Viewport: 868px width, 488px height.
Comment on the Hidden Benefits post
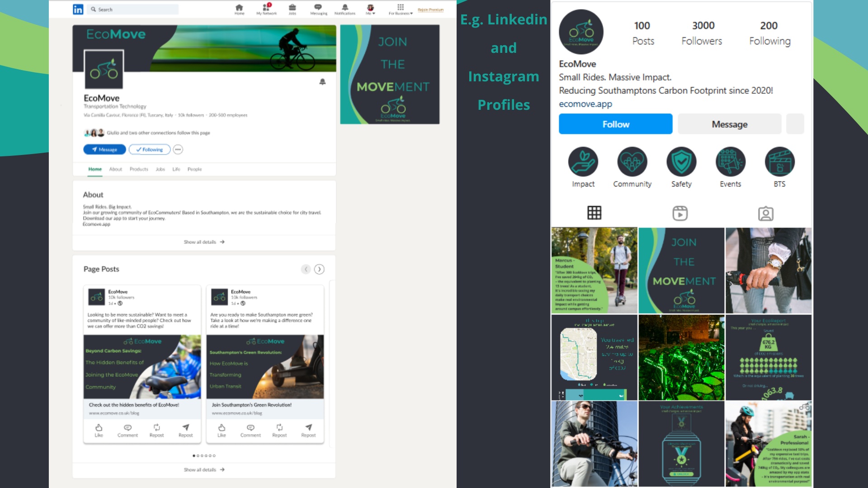pyautogui.click(x=127, y=431)
